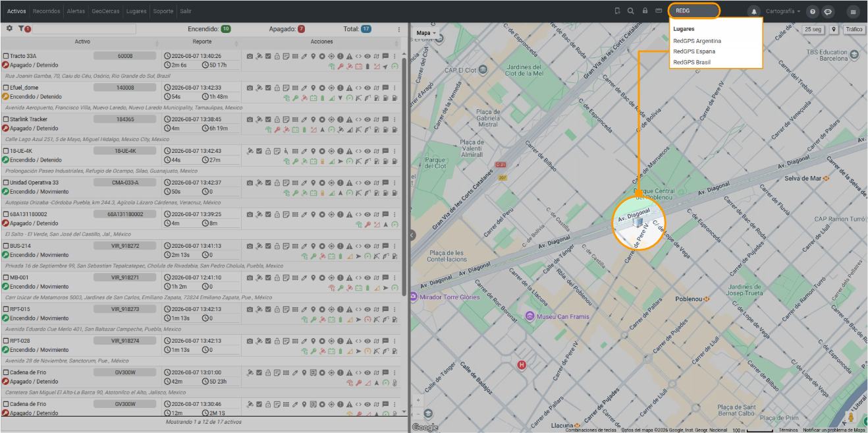Open the Recorridos menu
This screenshot has width=868, height=433.
[46, 11]
